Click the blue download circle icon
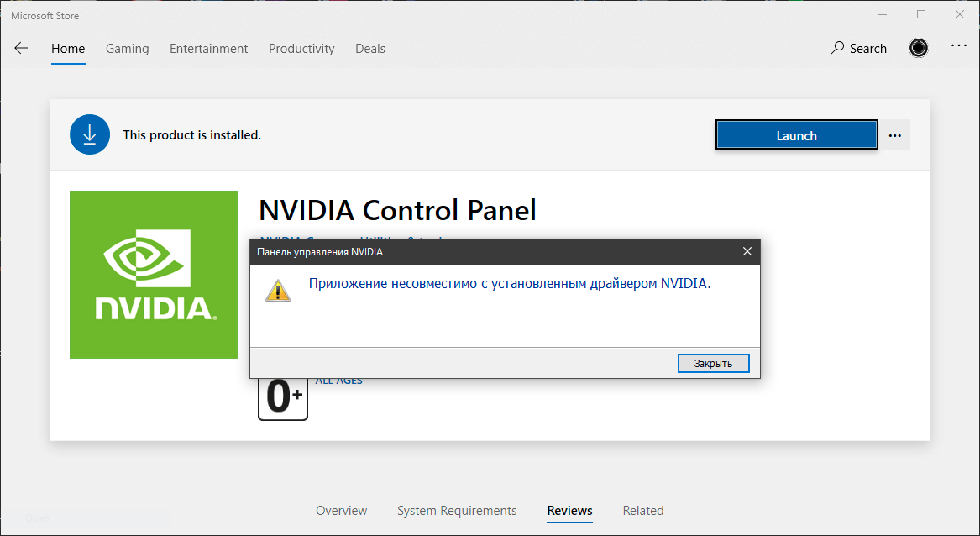This screenshot has width=980, height=536. tap(90, 134)
